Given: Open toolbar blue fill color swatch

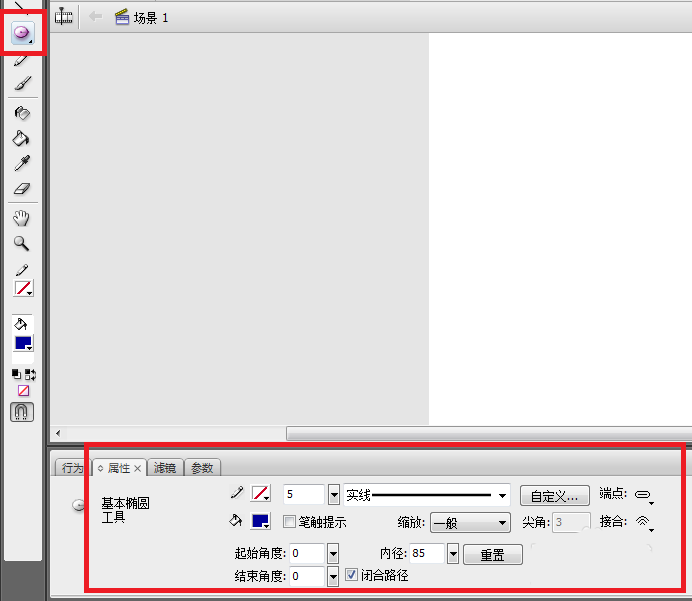Looking at the screenshot, I should click(23, 343).
